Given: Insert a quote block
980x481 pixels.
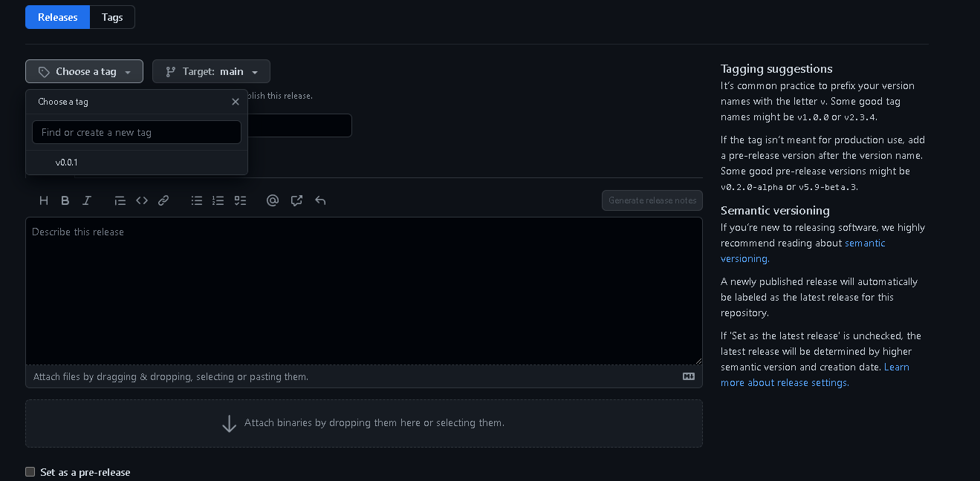Looking at the screenshot, I should (120, 200).
